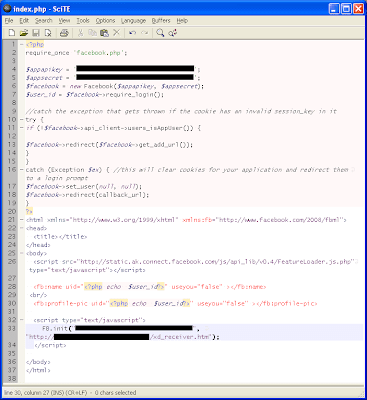The image size is (367, 400).
Task: Click the FeatureLoader.js.php URL on line 26
Action: (x=216, y=262)
